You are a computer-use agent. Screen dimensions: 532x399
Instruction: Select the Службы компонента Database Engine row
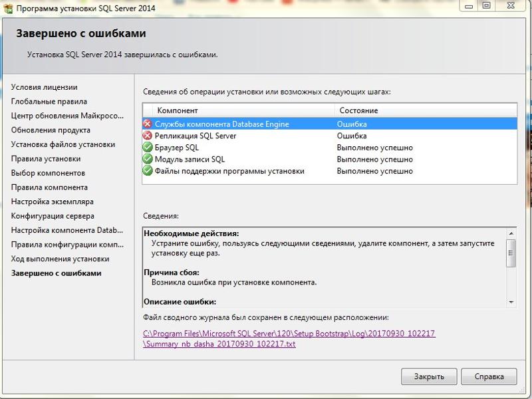pyautogui.click(x=330, y=124)
